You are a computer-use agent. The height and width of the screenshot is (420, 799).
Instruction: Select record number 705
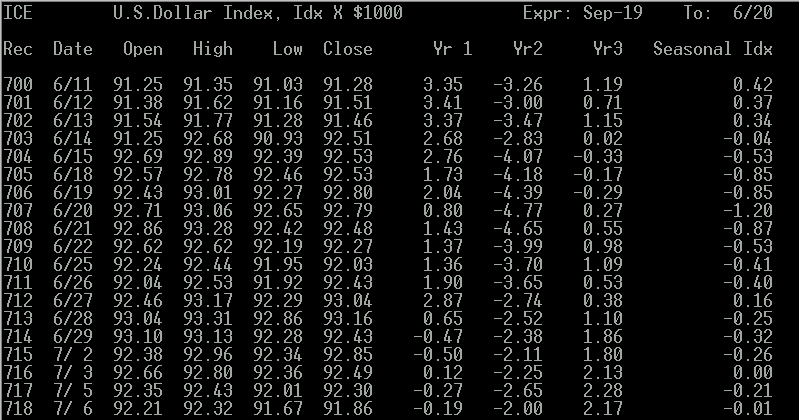[18, 174]
